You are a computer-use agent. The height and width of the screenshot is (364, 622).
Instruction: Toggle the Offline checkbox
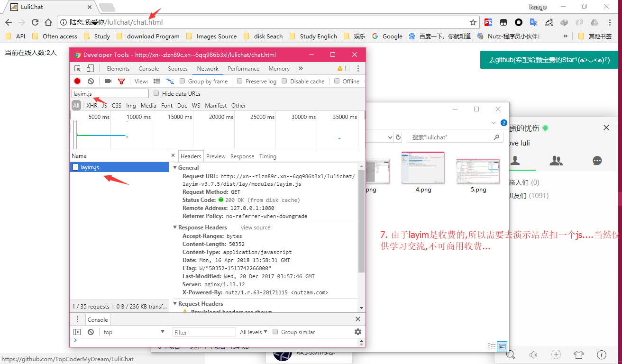pos(337,81)
